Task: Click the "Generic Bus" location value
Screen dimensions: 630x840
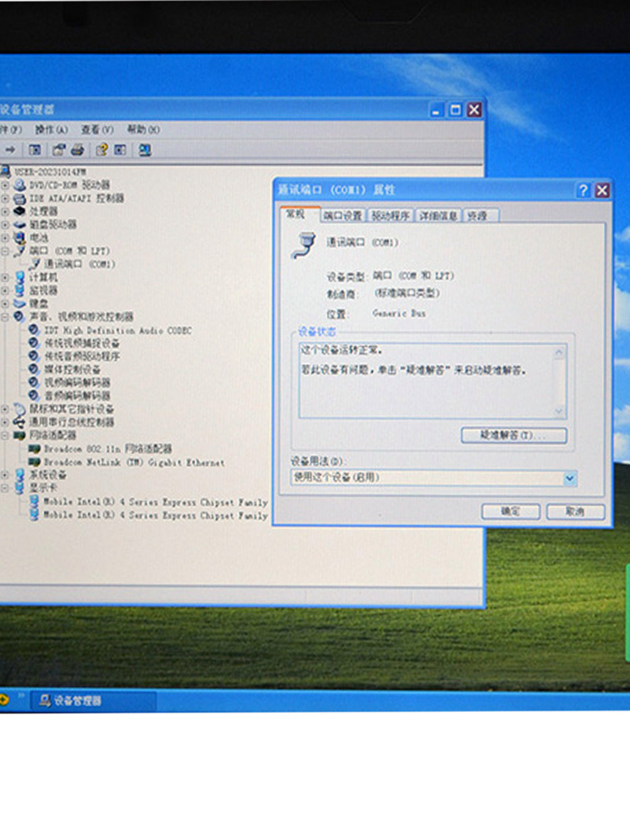Action: (x=399, y=313)
